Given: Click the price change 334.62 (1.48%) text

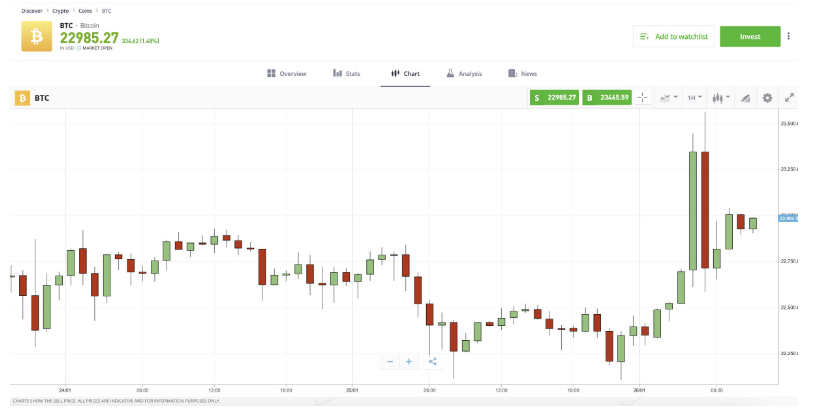Looking at the screenshot, I should pos(141,41).
